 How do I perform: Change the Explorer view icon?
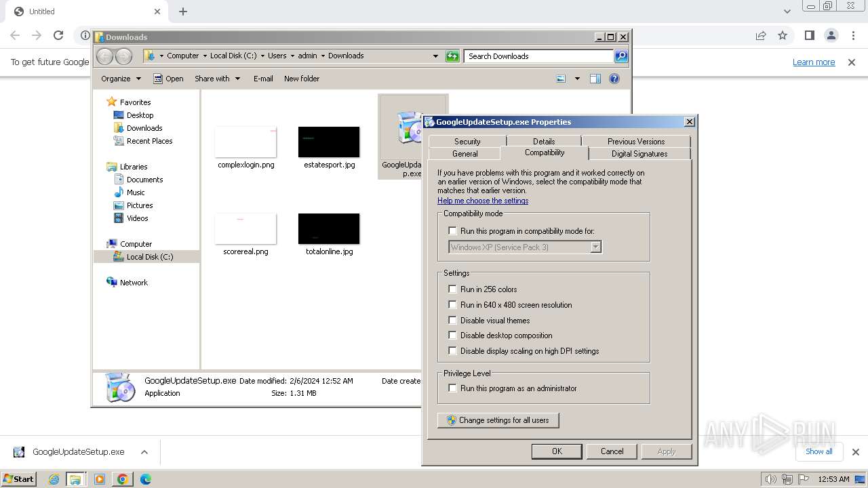pos(561,79)
